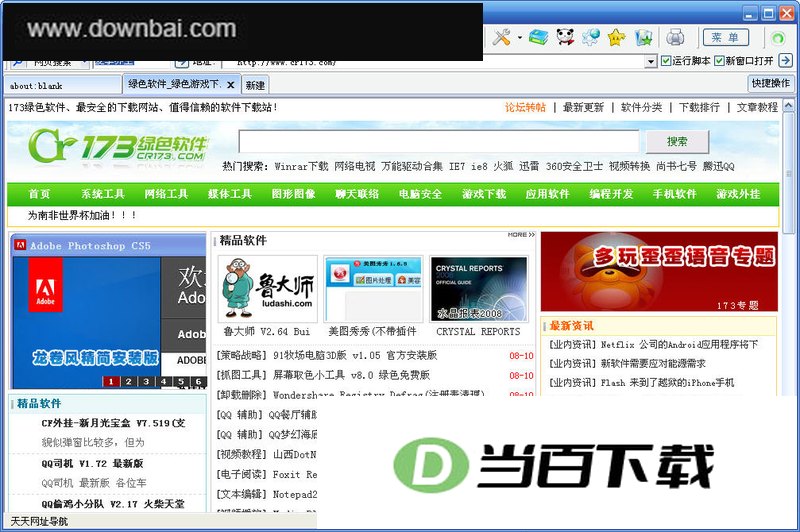This screenshot has height=532, width=800.
Task: Click the Crystal Reports 水晶报表2008 thumbnail
Action: pos(479,289)
